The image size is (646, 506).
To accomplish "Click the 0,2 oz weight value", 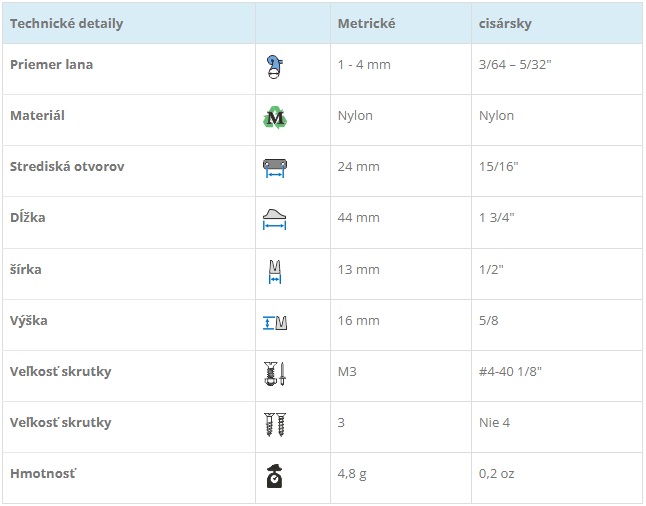I will (496, 474).
